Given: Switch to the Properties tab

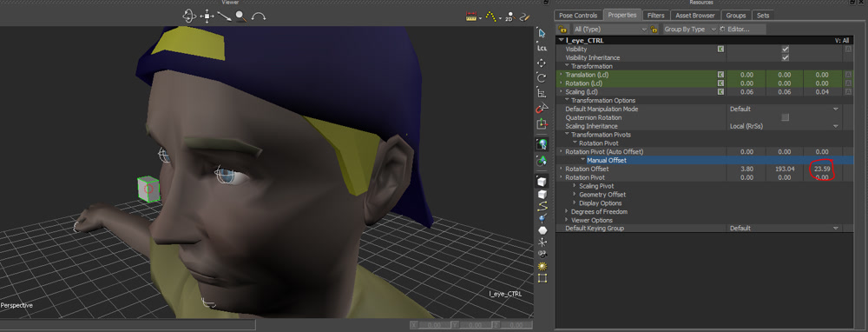Looking at the screenshot, I should [x=622, y=15].
